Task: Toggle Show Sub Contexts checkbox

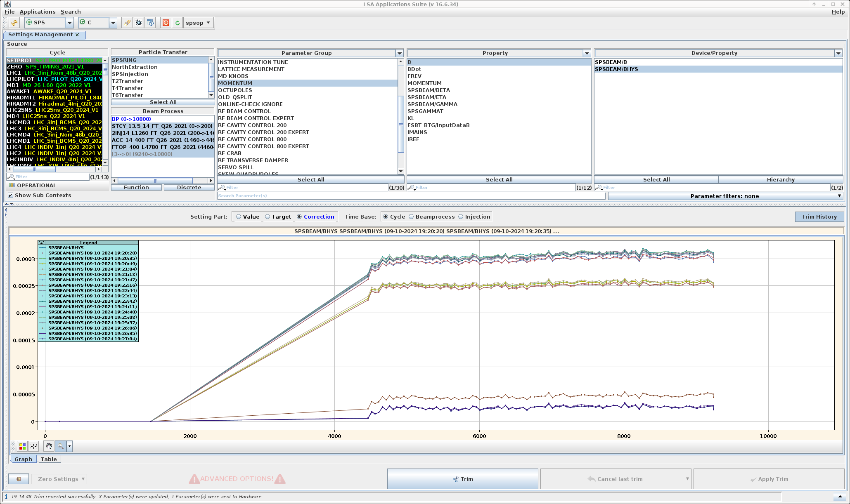Action: pos(11,195)
